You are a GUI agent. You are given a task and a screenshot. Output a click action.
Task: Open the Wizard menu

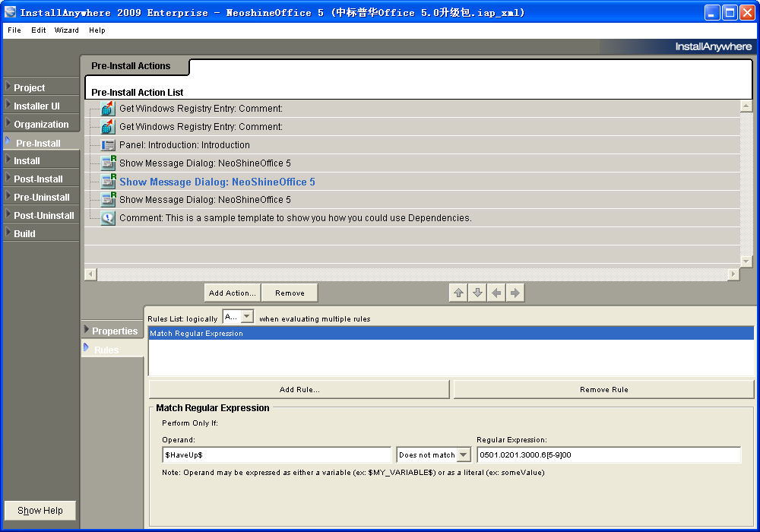point(66,30)
